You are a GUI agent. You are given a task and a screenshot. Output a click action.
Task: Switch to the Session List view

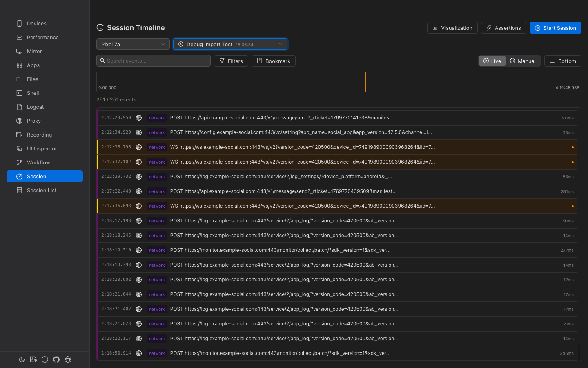pyautogui.click(x=42, y=190)
